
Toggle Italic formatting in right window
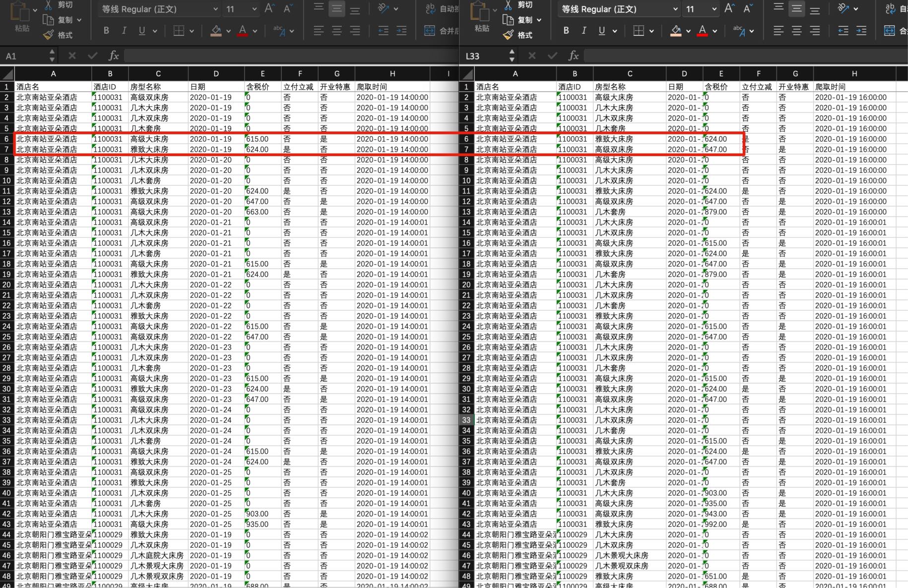pyautogui.click(x=584, y=31)
